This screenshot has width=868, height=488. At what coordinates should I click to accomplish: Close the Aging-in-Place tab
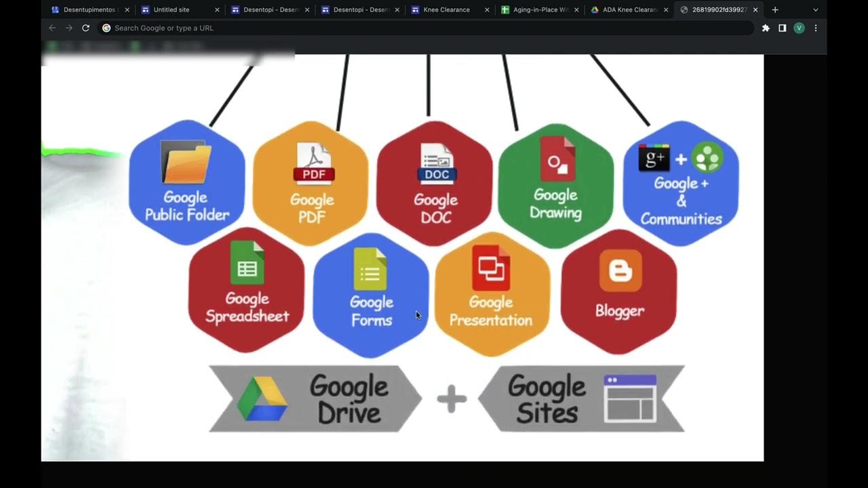576,9
